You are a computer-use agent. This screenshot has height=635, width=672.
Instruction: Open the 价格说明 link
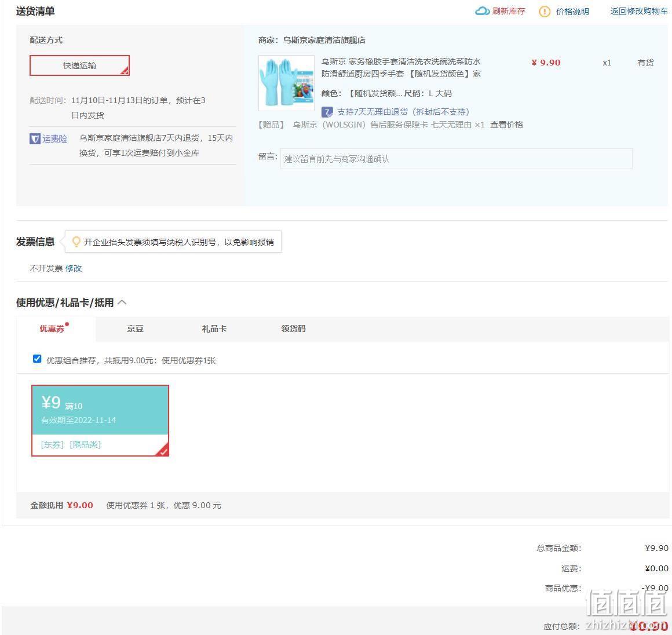coord(572,12)
